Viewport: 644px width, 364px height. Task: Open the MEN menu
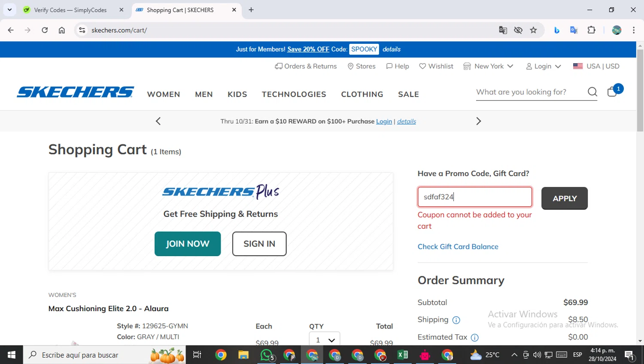click(204, 94)
